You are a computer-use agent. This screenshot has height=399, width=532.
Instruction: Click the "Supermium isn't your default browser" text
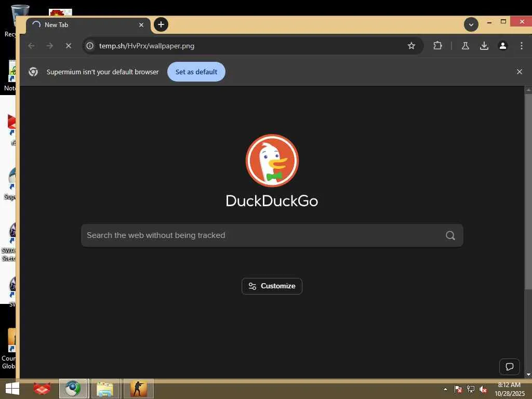tap(102, 72)
